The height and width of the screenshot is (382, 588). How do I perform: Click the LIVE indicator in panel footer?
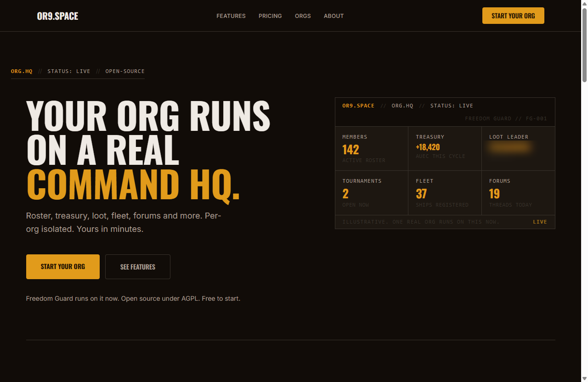click(540, 222)
